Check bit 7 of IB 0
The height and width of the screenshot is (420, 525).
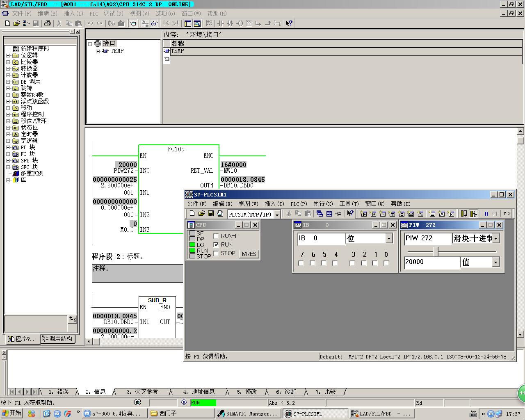[301, 263]
